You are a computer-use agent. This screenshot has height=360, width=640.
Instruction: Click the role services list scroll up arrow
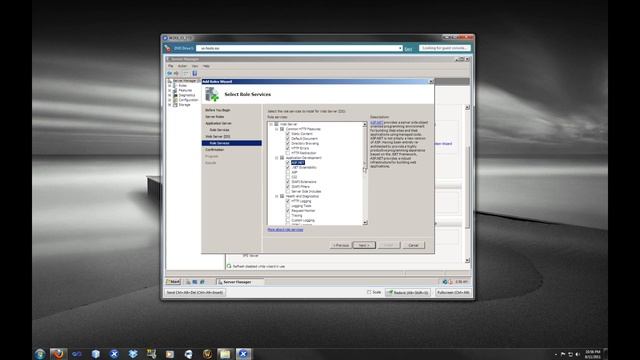coord(365,124)
